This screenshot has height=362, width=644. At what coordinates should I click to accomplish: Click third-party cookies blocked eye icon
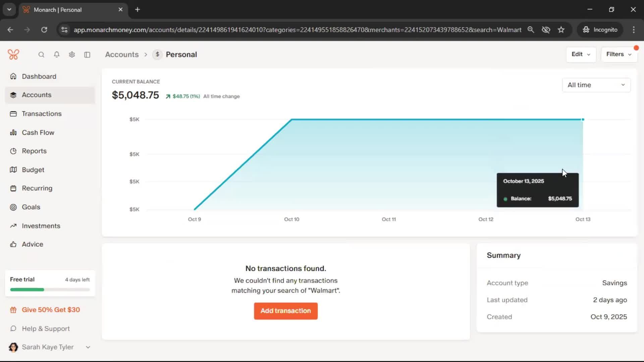point(546,30)
